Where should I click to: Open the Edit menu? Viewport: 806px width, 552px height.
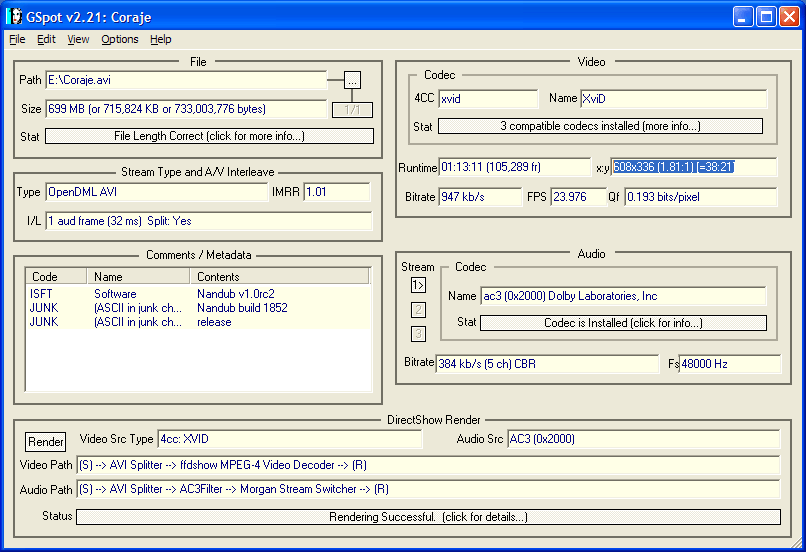click(x=46, y=40)
